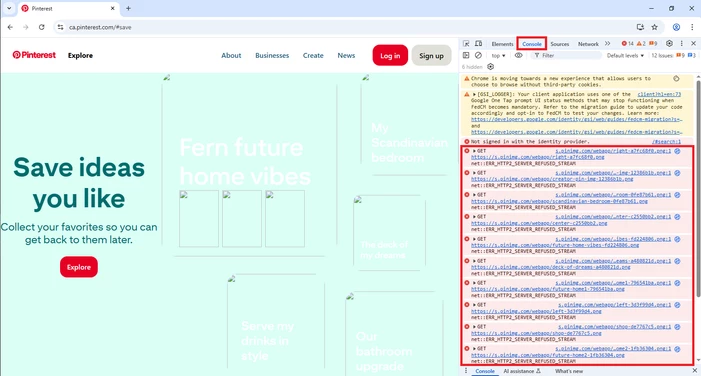701x376 pixels.
Task: Close the DevTools panel
Action: point(693,43)
